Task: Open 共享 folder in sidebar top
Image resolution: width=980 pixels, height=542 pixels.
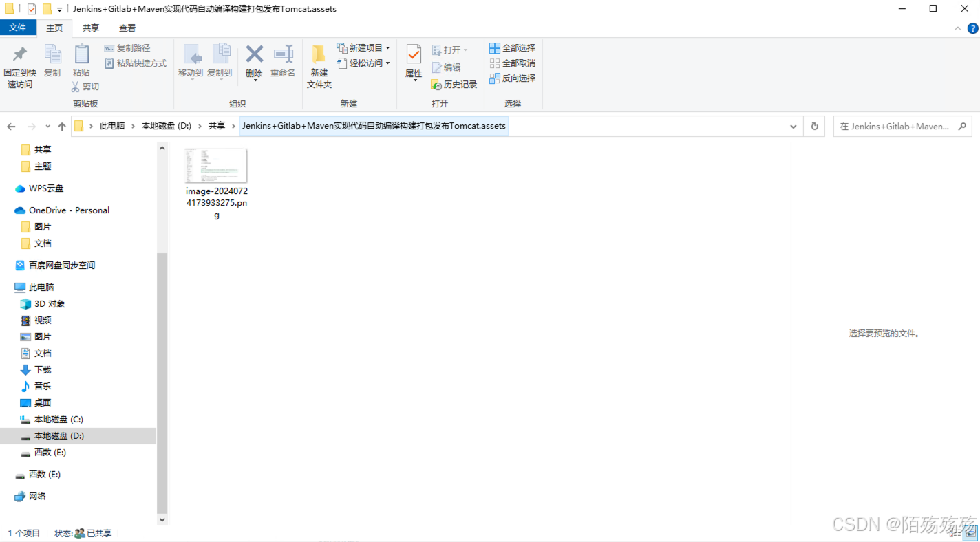Action: point(43,149)
